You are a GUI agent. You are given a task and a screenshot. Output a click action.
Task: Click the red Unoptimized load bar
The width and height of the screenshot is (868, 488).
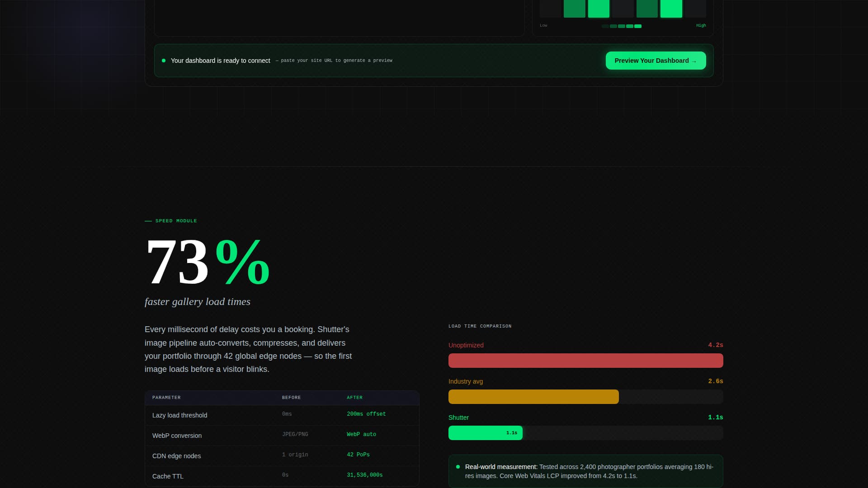(x=585, y=361)
